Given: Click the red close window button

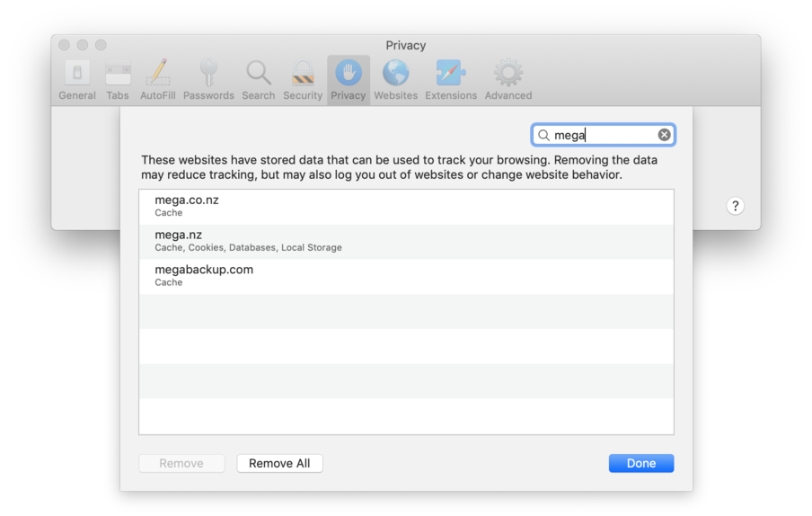Looking at the screenshot, I should [x=64, y=45].
